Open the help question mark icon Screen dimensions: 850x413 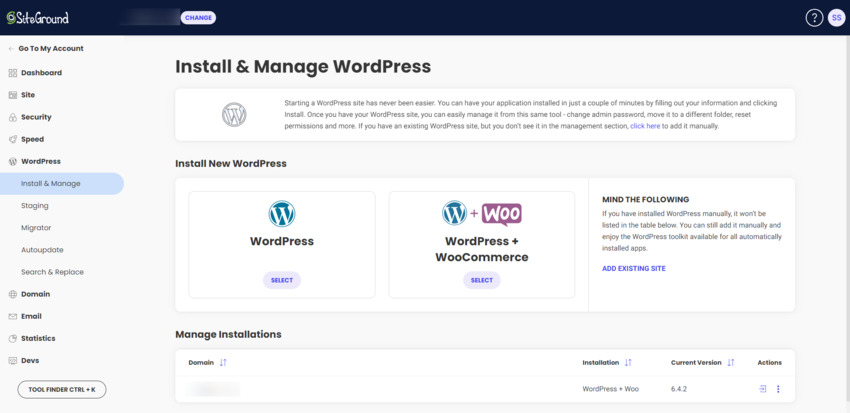[814, 18]
